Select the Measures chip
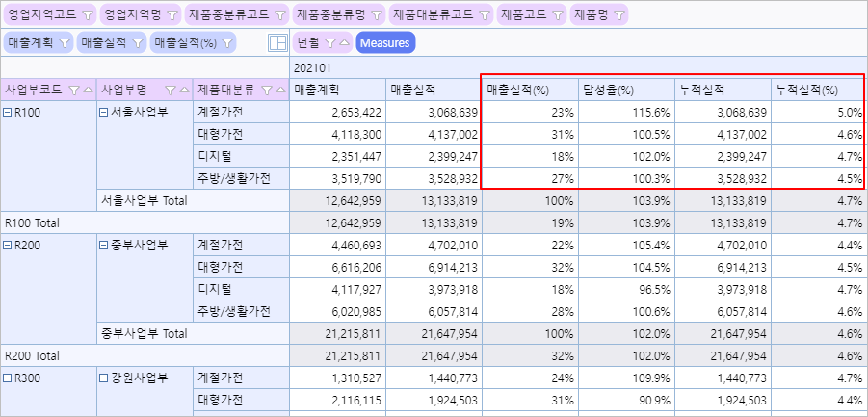 [x=385, y=43]
